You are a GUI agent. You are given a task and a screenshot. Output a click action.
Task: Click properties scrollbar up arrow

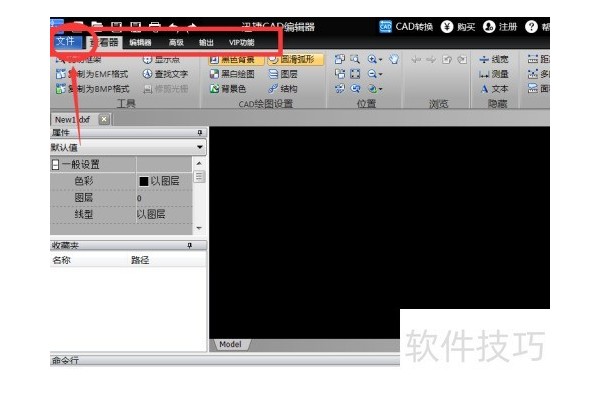pos(199,163)
